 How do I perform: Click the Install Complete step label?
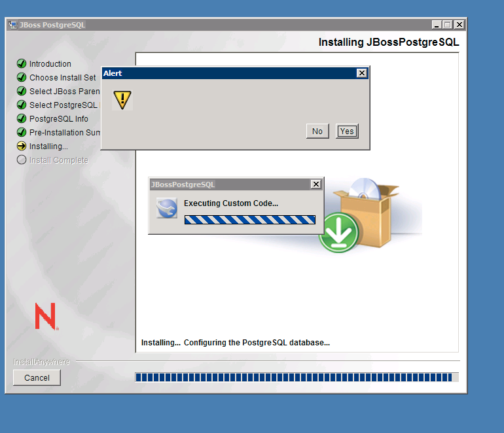click(x=59, y=160)
